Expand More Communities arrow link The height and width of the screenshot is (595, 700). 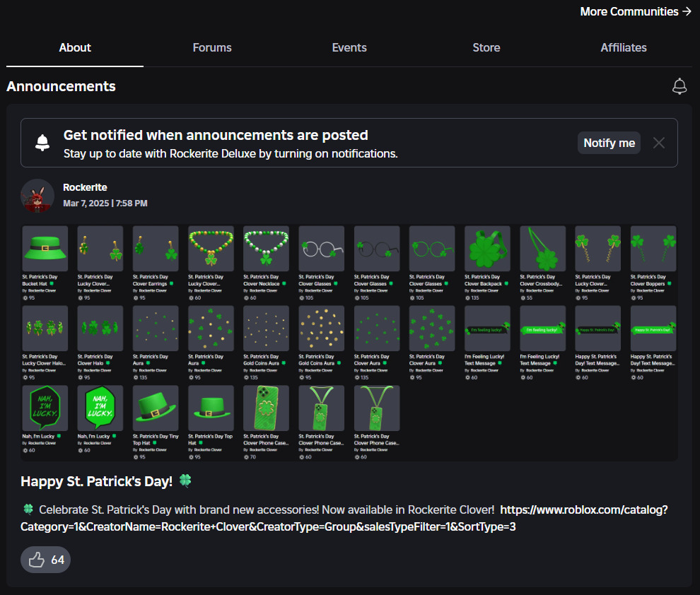pyautogui.click(x=635, y=11)
